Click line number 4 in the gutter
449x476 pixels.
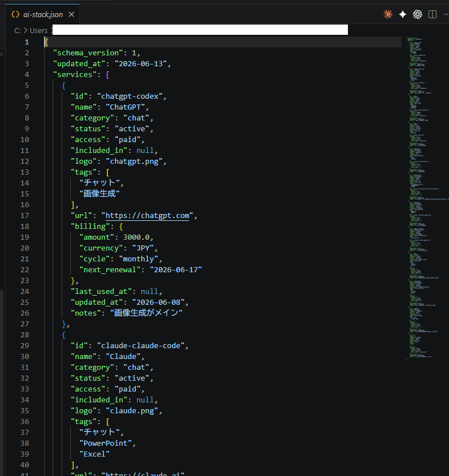click(27, 75)
